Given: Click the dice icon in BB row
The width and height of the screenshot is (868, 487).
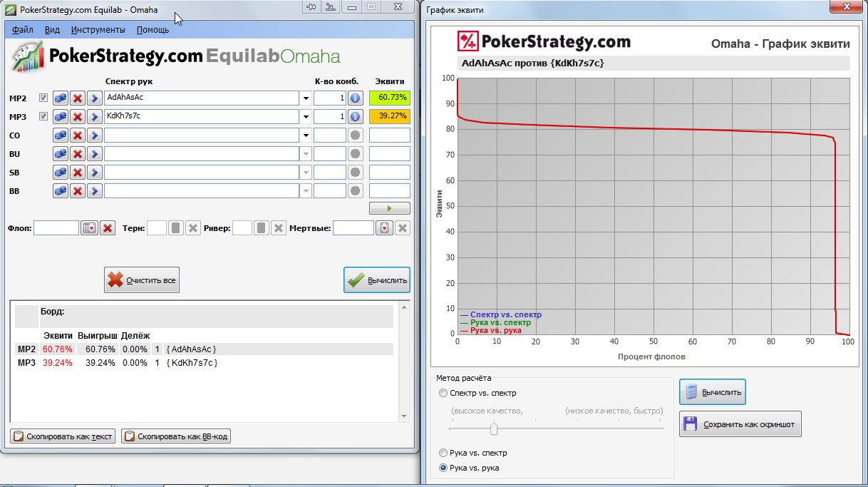Looking at the screenshot, I should coord(61,190).
